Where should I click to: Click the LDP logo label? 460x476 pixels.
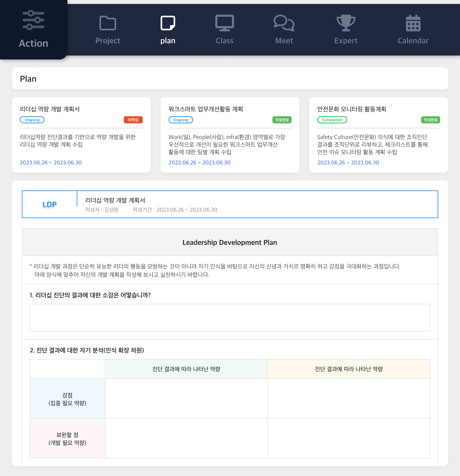[50, 204]
